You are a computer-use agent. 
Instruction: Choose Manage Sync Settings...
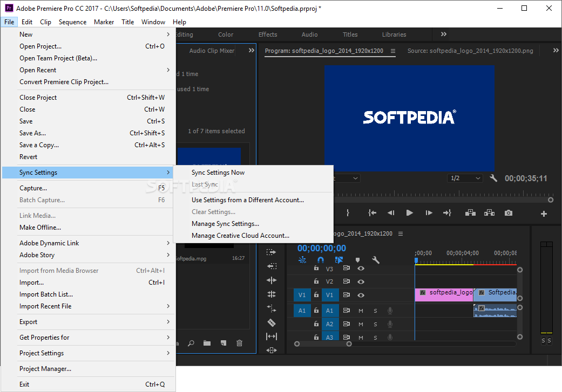[x=253, y=224]
